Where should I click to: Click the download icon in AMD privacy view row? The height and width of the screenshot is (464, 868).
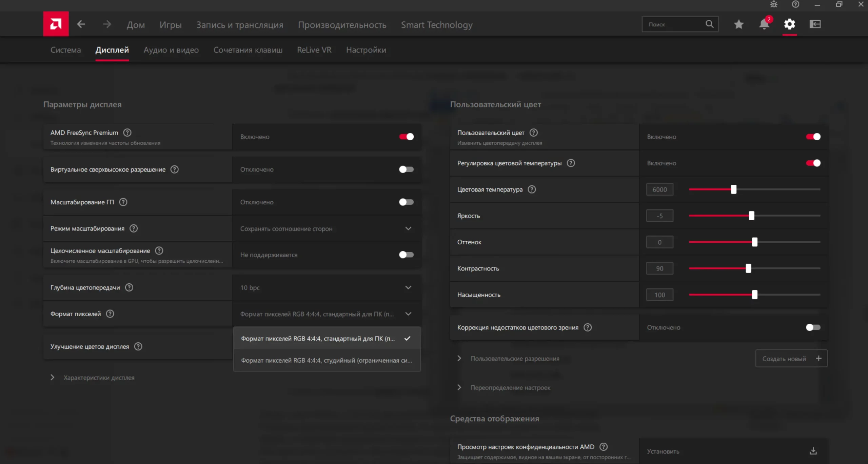coord(813,451)
